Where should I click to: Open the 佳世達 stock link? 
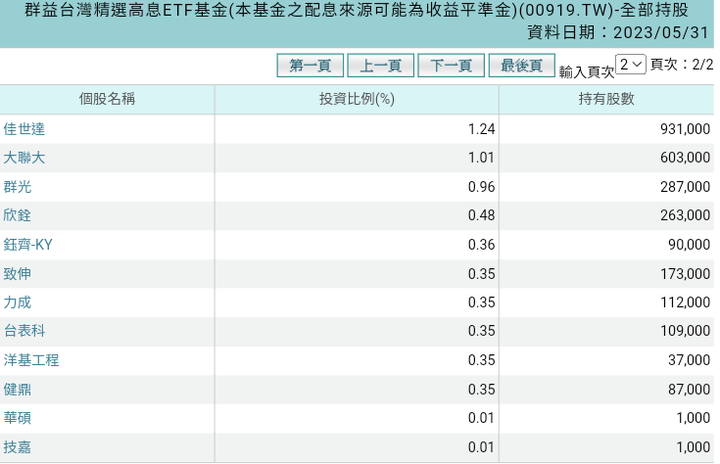[24, 129]
